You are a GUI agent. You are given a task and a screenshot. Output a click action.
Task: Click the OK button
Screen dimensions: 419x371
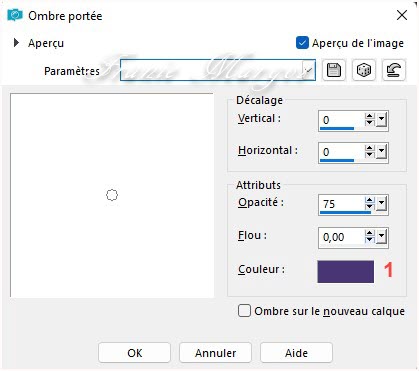click(x=135, y=353)
